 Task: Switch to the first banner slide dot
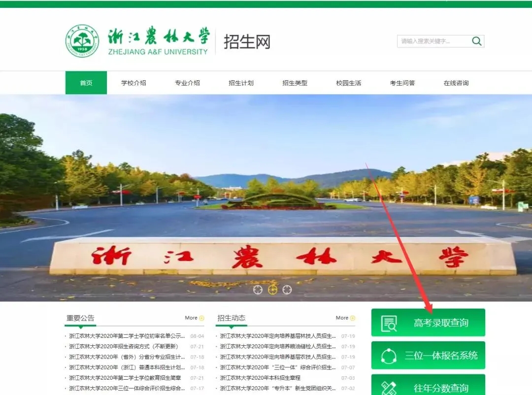[x=258, y=290]
